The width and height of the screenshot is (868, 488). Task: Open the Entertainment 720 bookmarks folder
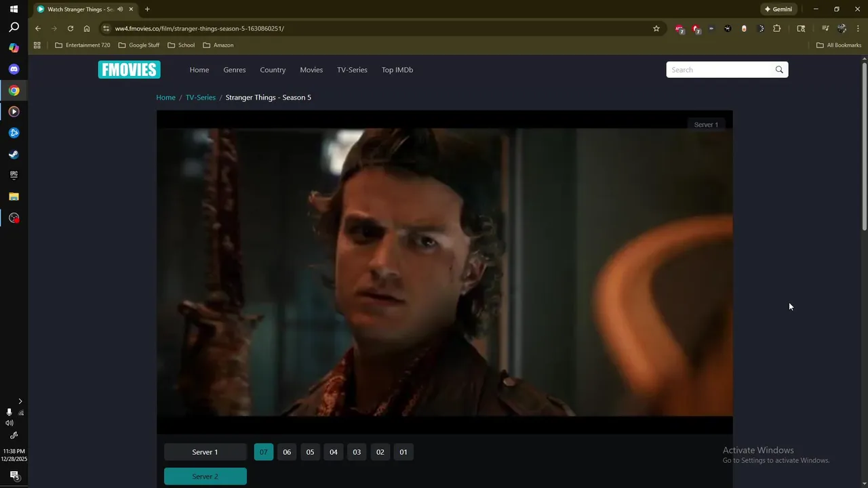click(82, 45)
